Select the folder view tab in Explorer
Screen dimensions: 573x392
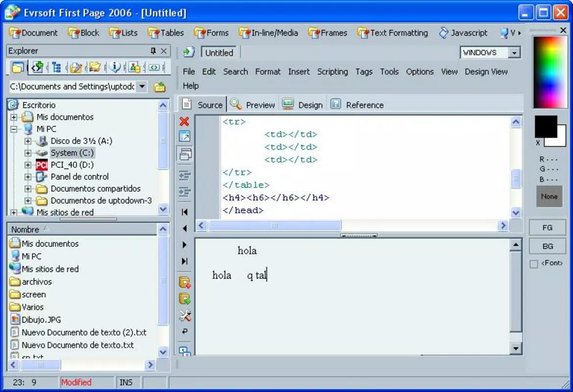18,68
